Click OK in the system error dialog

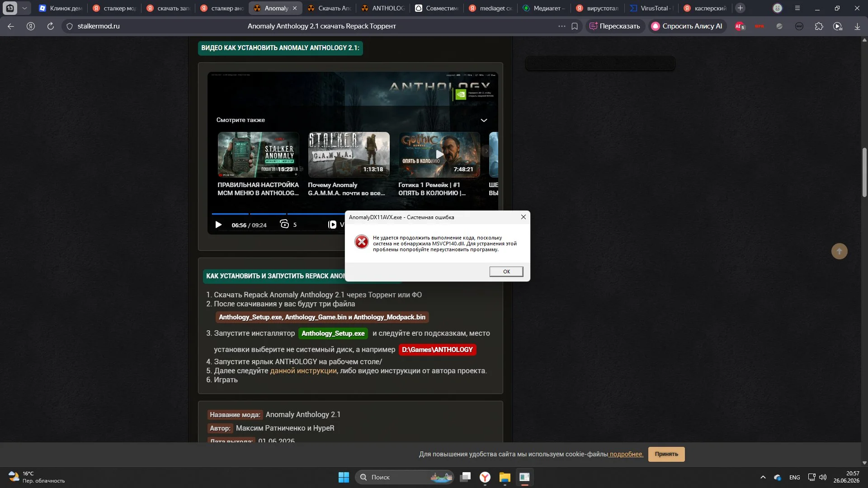pyautogui.click(x=506, y=272)
